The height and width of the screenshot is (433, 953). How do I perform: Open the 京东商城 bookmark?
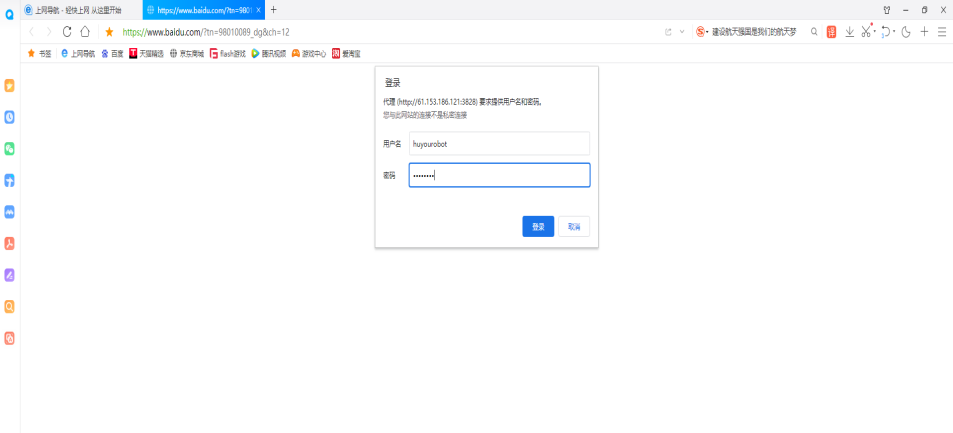pyautogui.click(x=187, y=54)
